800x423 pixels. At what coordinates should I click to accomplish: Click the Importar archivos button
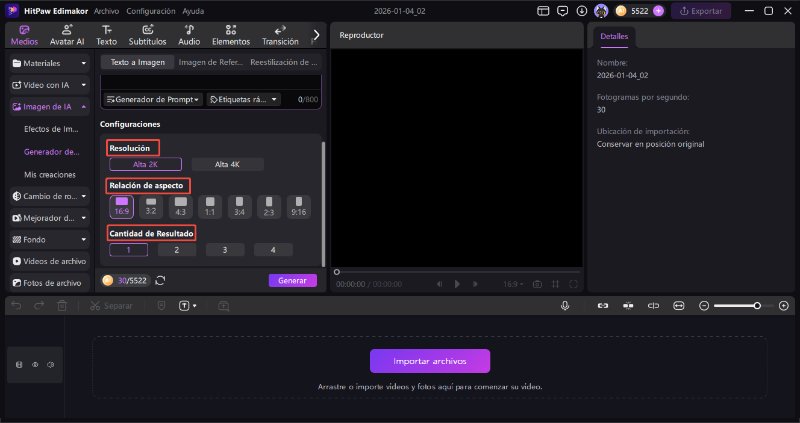pyautogui.click(x=430, y=361)
